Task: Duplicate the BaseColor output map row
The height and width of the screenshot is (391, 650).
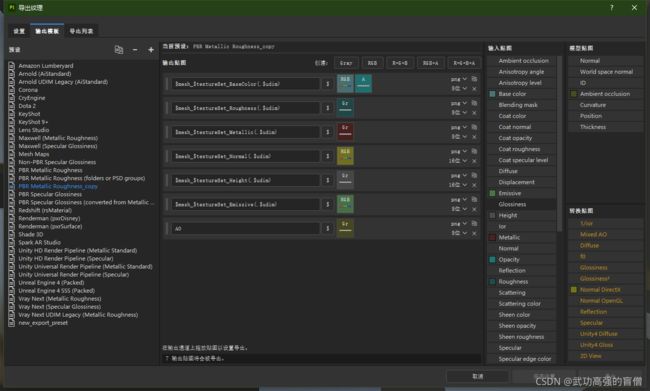Action: click(x=474, y=79)
